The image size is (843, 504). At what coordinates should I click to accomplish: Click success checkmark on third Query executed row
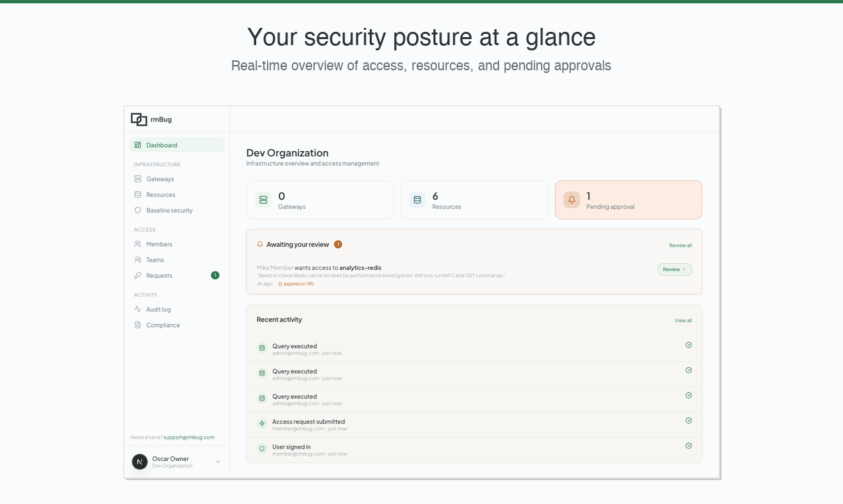pyautogui.click(x=688, y=395)
